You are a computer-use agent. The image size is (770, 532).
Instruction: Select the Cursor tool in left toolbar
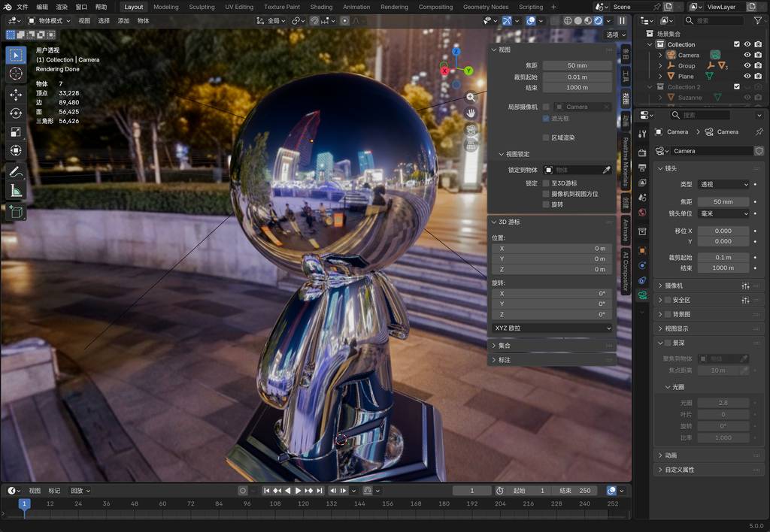(16, 74)
